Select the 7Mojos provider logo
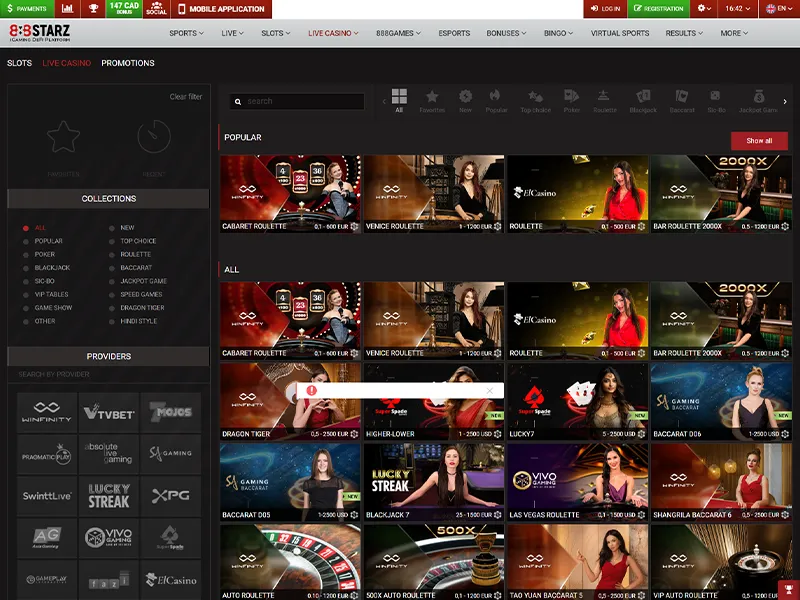Image resolution: width=800 pixels, height=600 pixels. [x=170, y=412]
